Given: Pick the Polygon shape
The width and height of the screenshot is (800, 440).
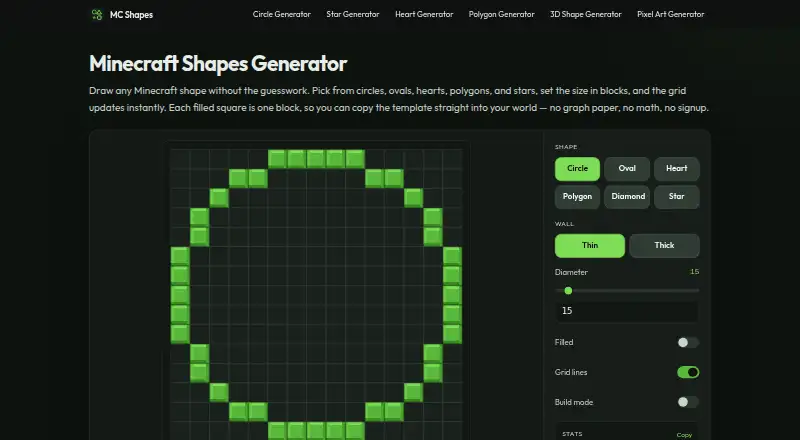Looking at the screenshot, I should tap(577, 197).
